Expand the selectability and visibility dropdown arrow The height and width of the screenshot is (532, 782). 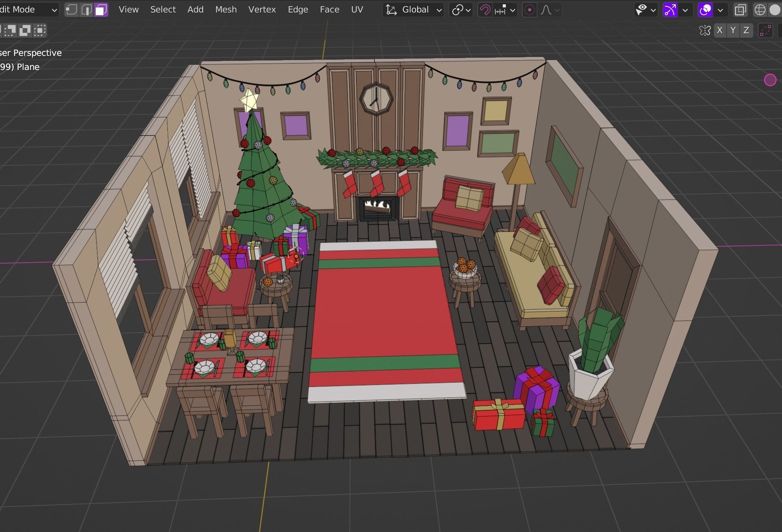pyautogui.click(x=653, y=10)
